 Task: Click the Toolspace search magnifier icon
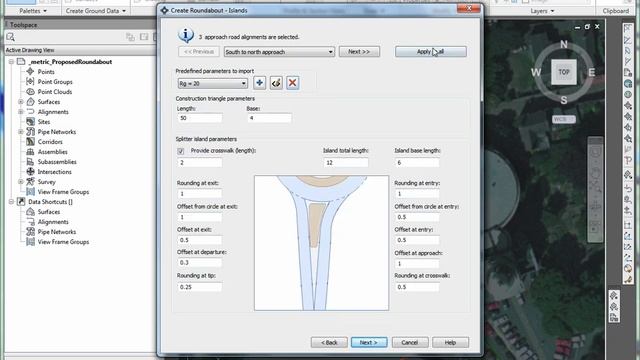tap(11, 37)
